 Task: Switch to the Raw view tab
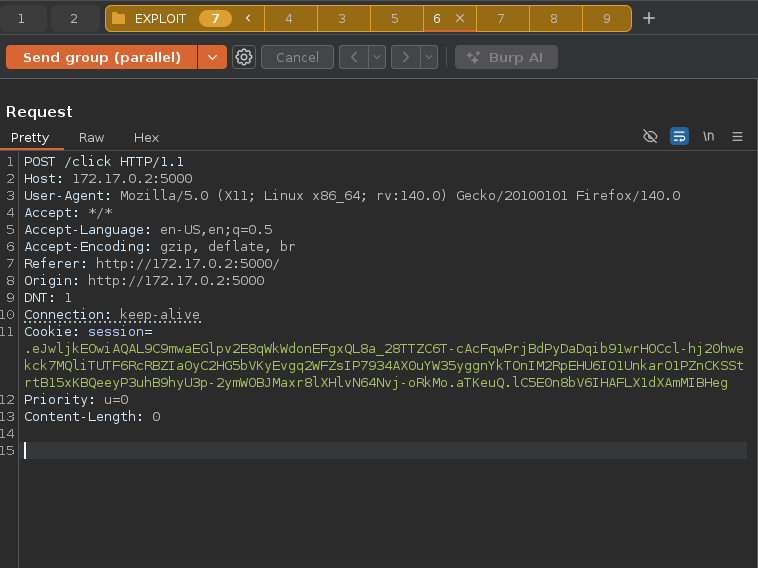[92, 138]
